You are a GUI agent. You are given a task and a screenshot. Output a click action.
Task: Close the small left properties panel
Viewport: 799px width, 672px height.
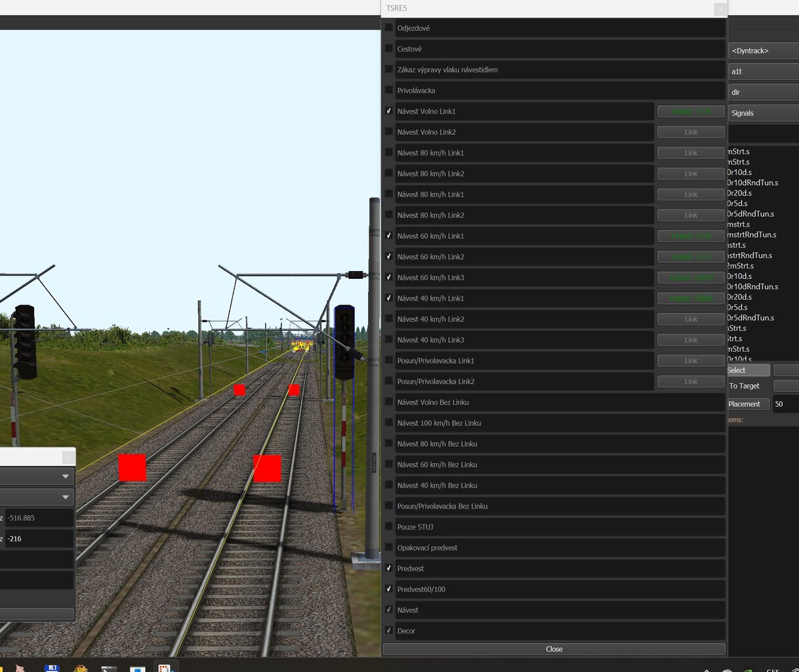tap(68, 457)
